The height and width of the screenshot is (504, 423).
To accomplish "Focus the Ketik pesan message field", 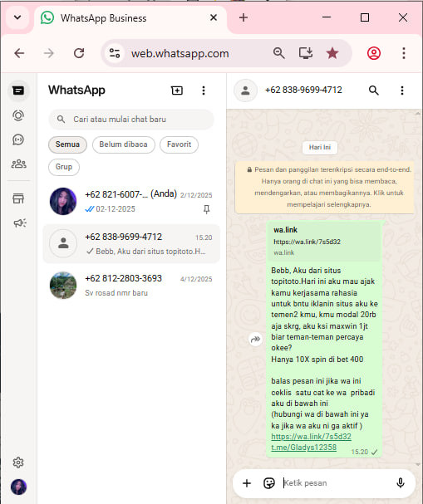I will point(336,482).
